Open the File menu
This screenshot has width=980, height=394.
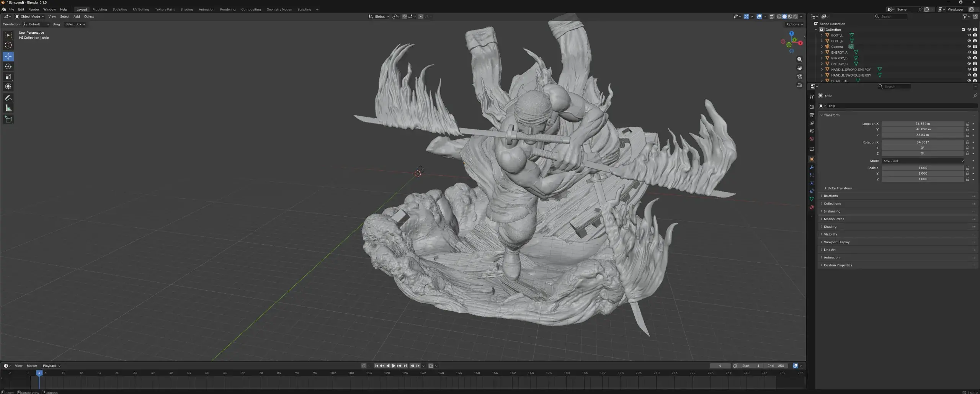(11, 9)
